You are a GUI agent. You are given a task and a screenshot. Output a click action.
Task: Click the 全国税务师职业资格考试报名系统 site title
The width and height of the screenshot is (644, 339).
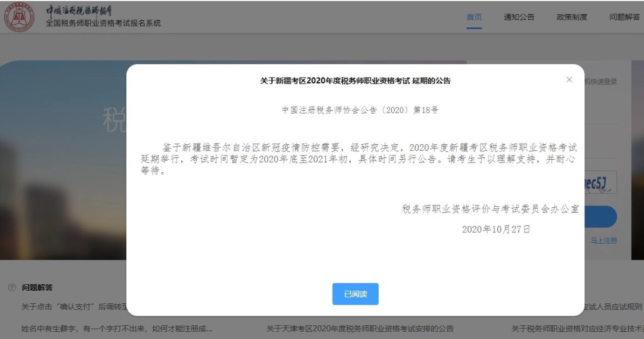[x=103, y=23]
